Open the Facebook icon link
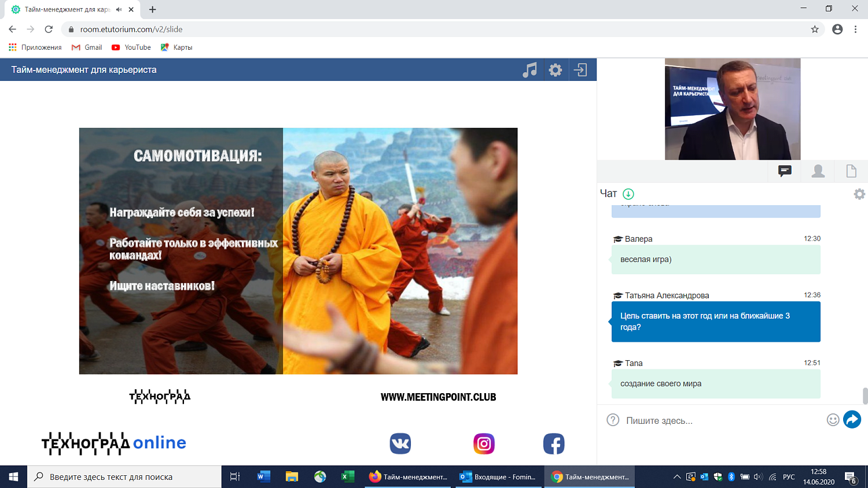The height and width of the screenshot is (488, 868). point(554,443)
